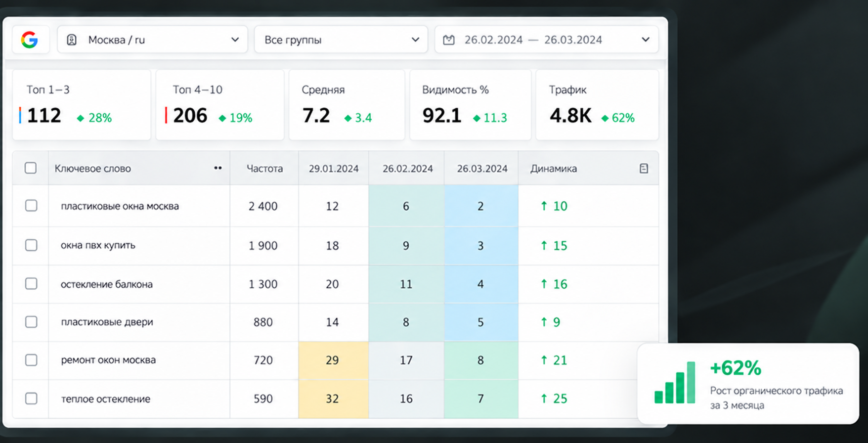The width and height of the screenshot is (868, 443).
Task: Select the Топ 1–3 stat card
Action: click(x=82, y=105)
